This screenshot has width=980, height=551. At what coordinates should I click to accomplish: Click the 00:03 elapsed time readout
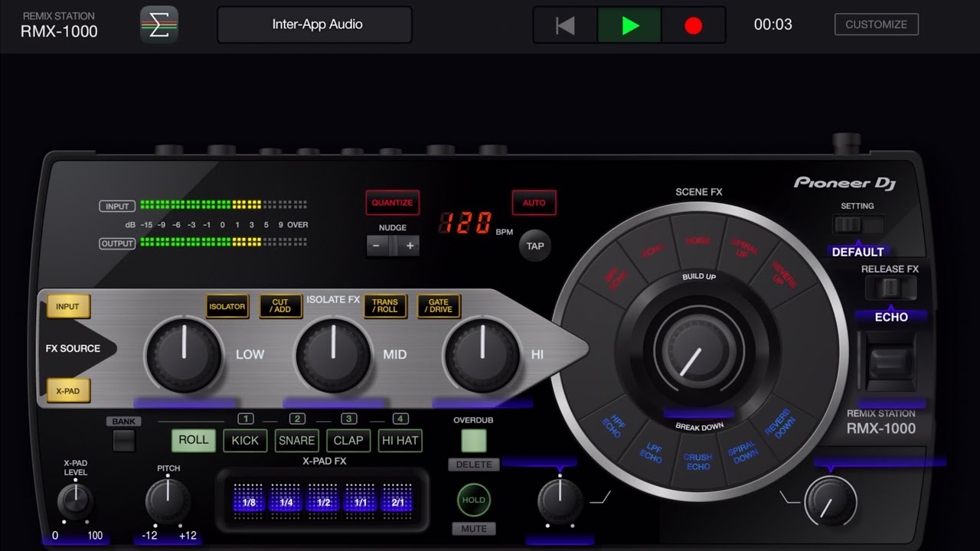(x=773, y=24)
